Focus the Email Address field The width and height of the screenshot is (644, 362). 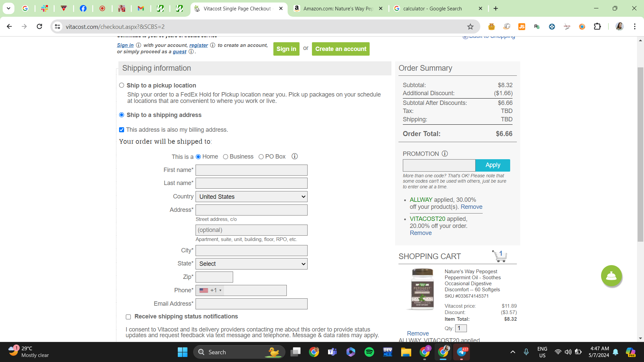pyautogui.click(x=252, y=304)
